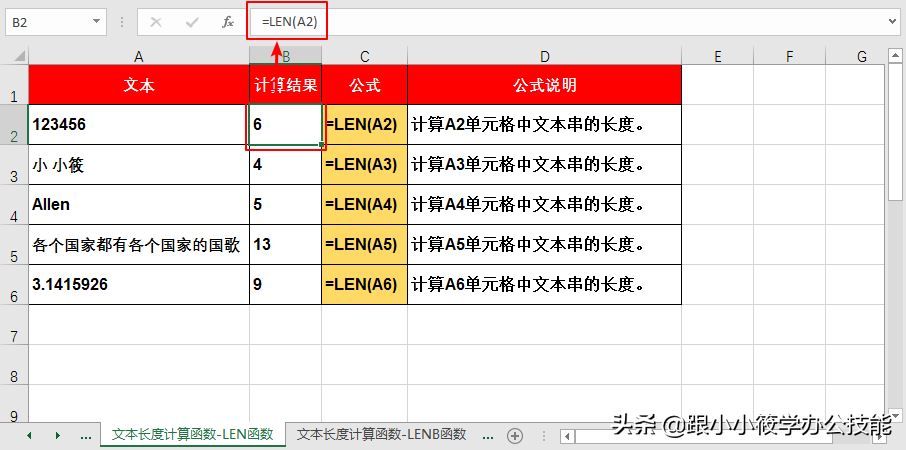Viewport: 906px width, 450px height.
Task: Click the ellipsis right of LENB函数 tab
Action: pyautogui.click(x=488, y=436)
